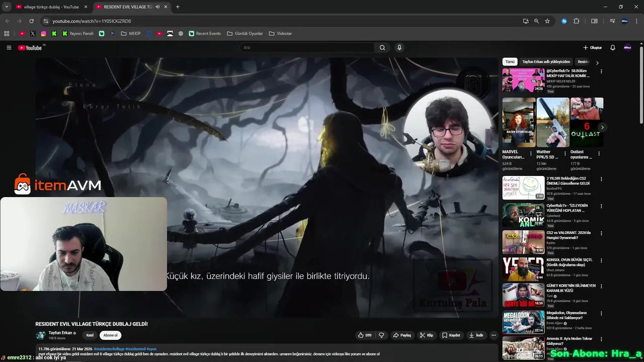Open the Outlast short thumbnail

[x=587, y=122]
